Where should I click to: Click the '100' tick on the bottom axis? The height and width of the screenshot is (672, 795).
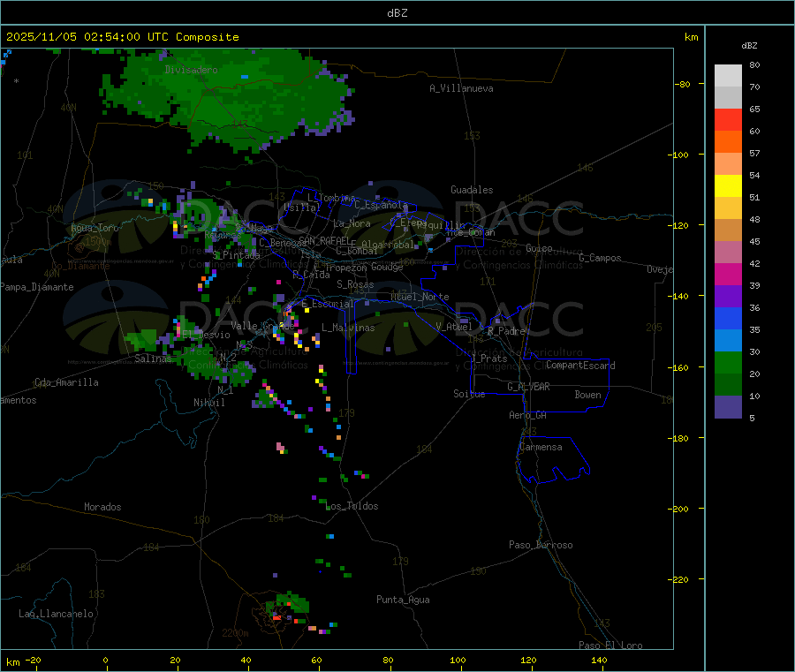458,660
